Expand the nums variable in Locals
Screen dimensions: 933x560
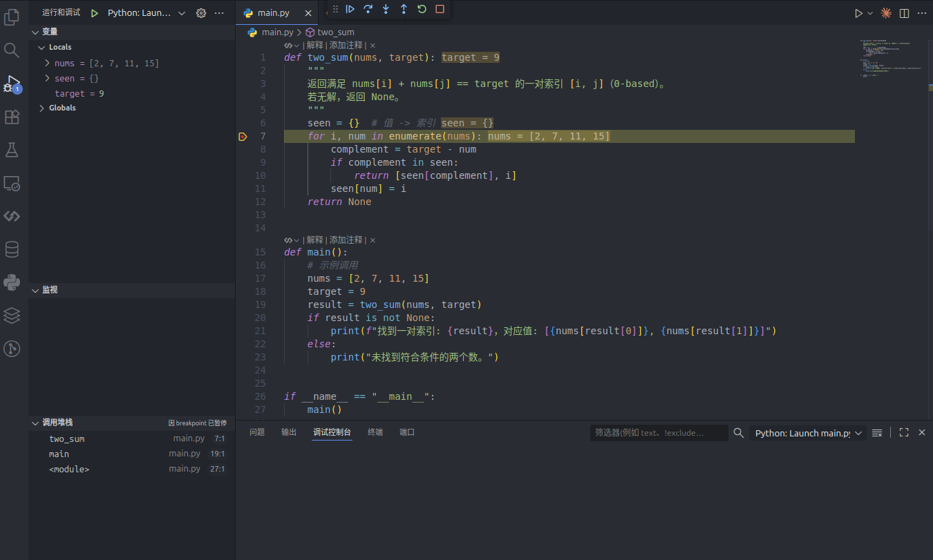[x=47, y=64]
